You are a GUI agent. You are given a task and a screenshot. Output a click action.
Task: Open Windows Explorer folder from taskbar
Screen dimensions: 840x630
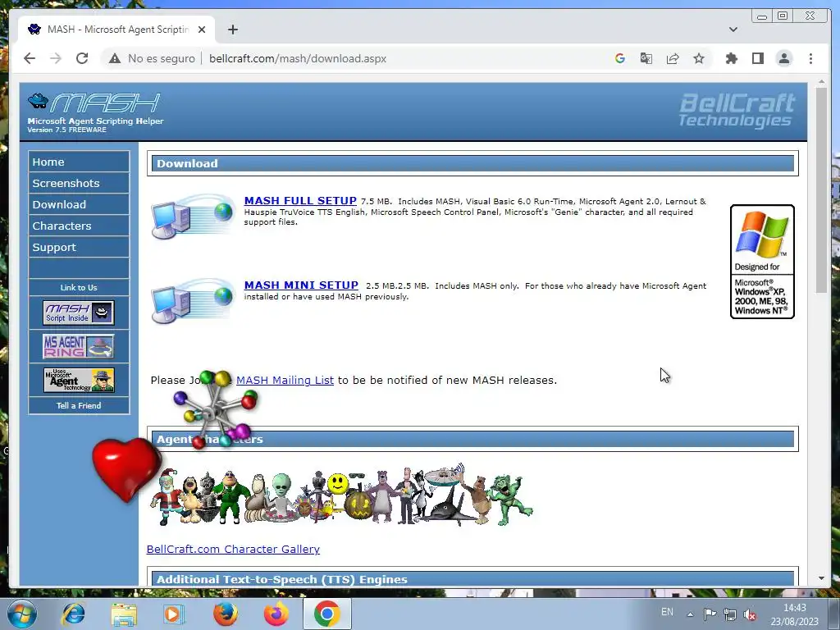point(124,614)
